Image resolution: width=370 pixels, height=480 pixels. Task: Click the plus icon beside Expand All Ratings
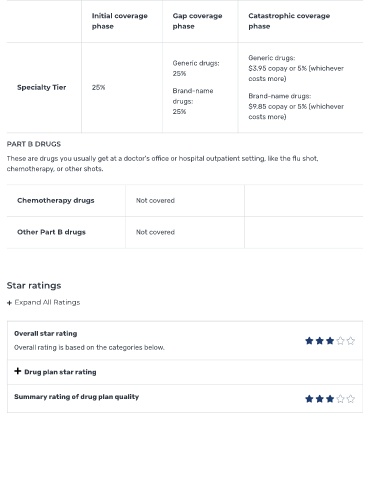click(9, 303)
